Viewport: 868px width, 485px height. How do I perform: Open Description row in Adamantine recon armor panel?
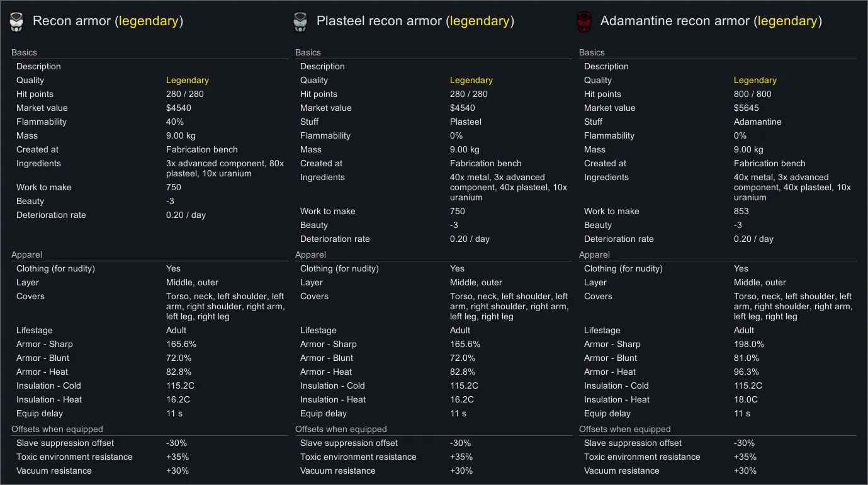(607, 66)
